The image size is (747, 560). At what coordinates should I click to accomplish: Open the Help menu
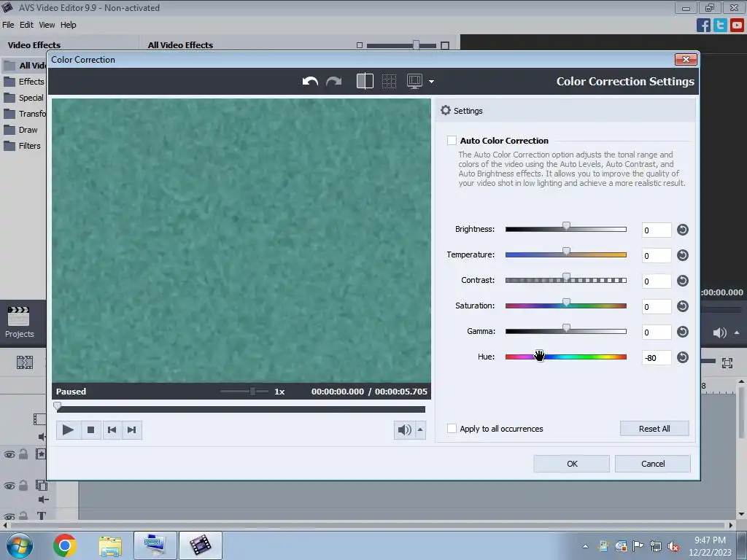point(68,25)
